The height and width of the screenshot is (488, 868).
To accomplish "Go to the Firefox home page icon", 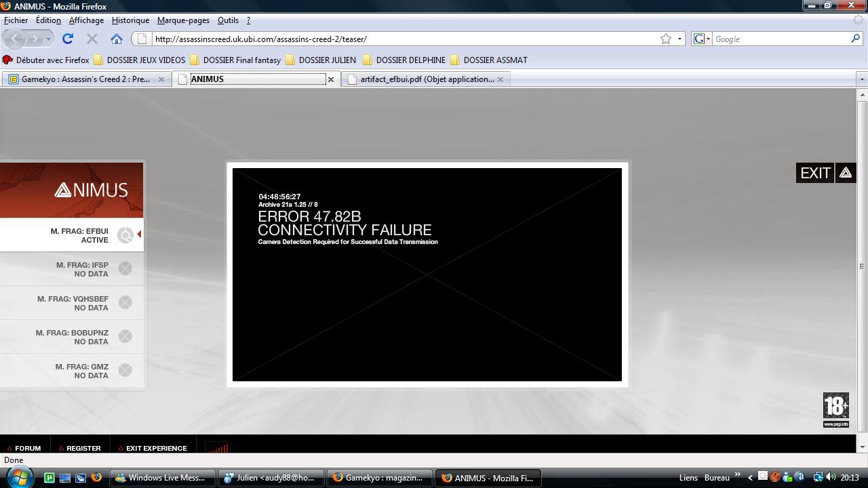I will 117,39.
